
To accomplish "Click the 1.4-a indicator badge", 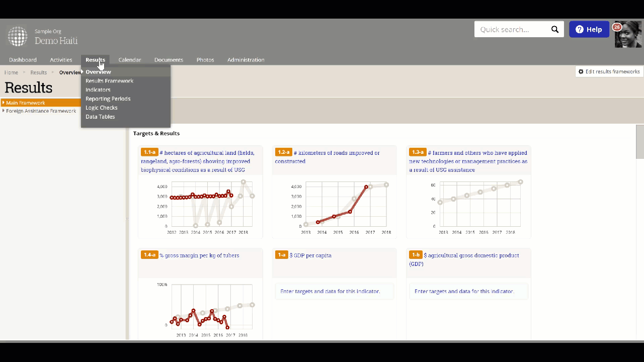I will [x=149, y=255].
